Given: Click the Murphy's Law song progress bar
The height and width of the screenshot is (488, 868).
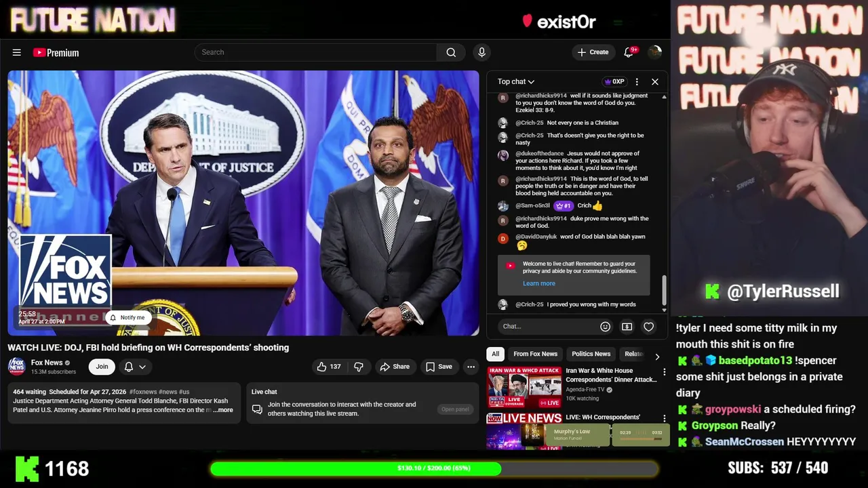Looking at the screenshot, I should (640, 439).
